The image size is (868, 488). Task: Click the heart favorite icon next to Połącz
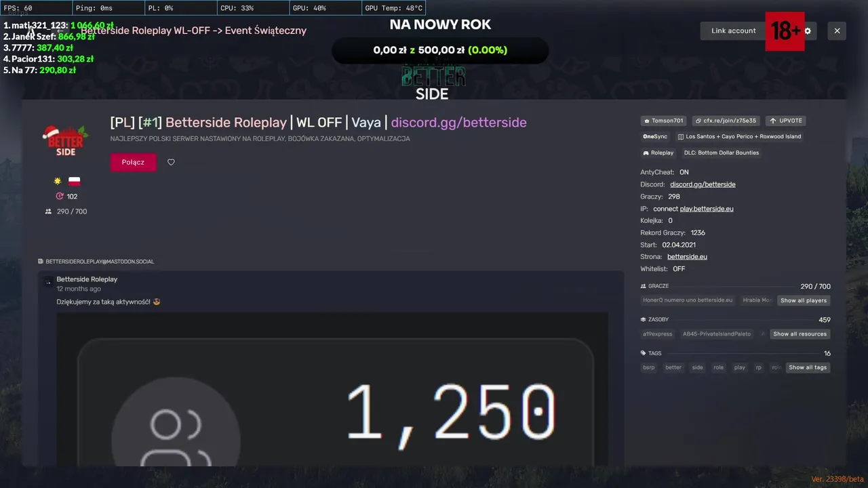(171, 162)
